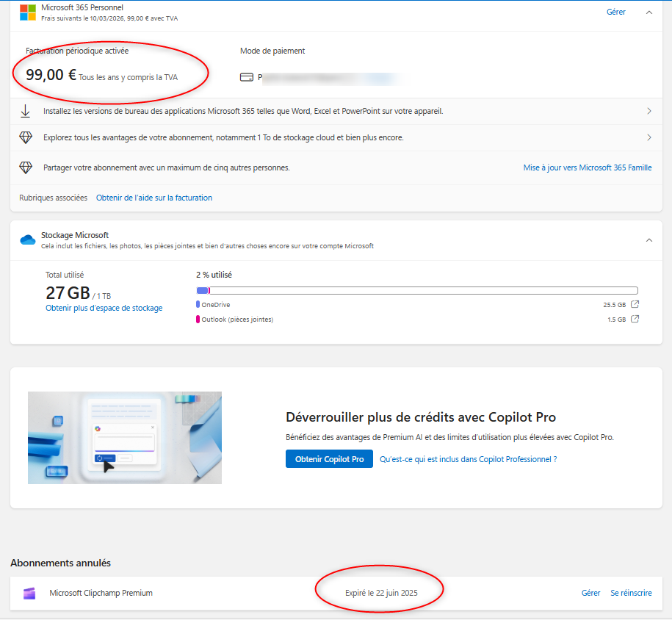Click the Facturation périodique activée label
The image size is (672, 620).
pos(77,51)
